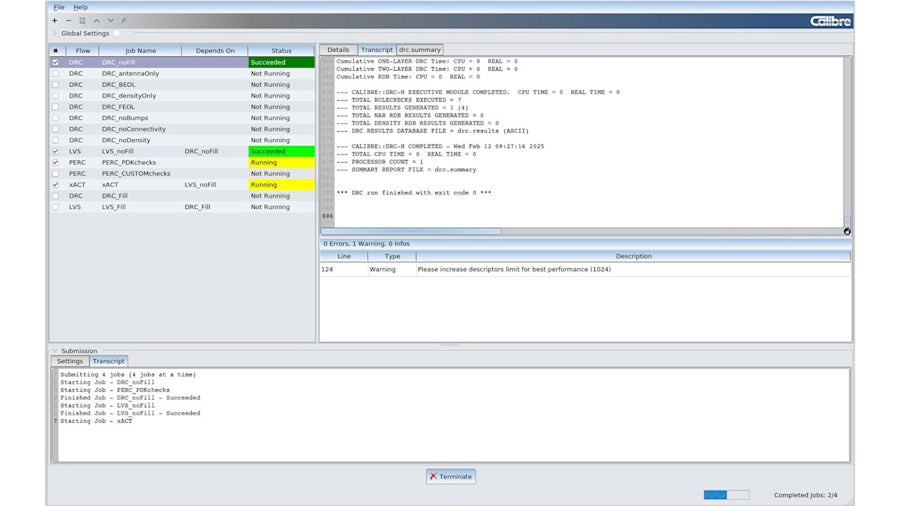Select the LVS_Fill job row
Image resolution: width=900 pixels, height=506 pixels.
[x=182, y=207]
